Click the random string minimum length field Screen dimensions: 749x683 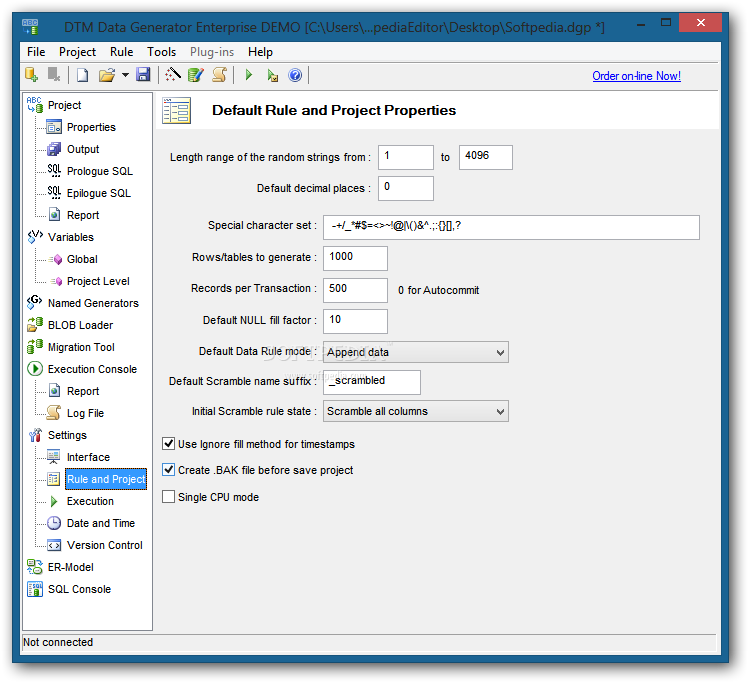406,157
